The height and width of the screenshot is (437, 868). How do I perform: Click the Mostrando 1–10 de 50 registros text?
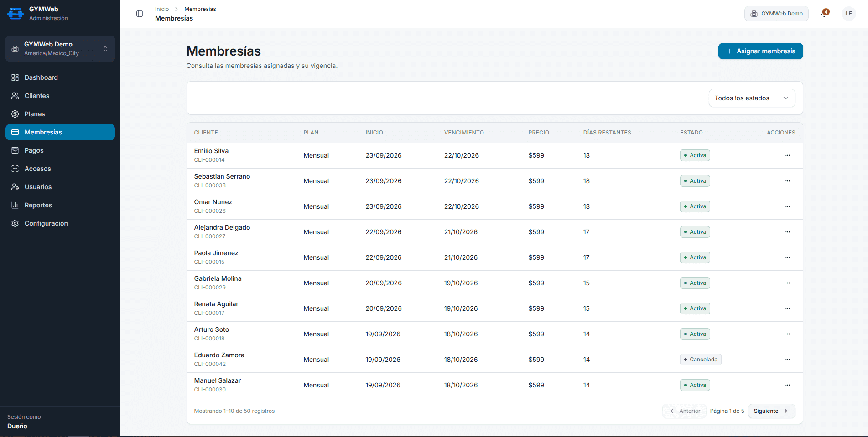click(234, 411)
